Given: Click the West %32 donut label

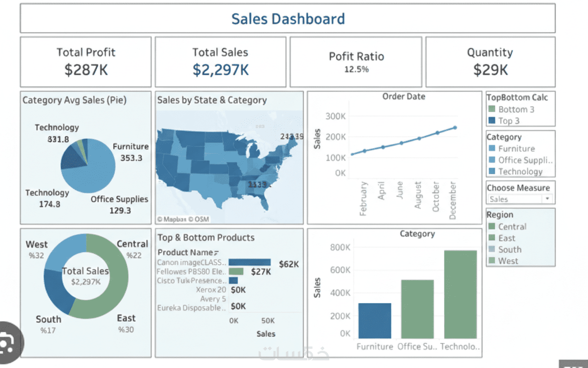Looking at the screenshot, I should click(x=36, y=249).
